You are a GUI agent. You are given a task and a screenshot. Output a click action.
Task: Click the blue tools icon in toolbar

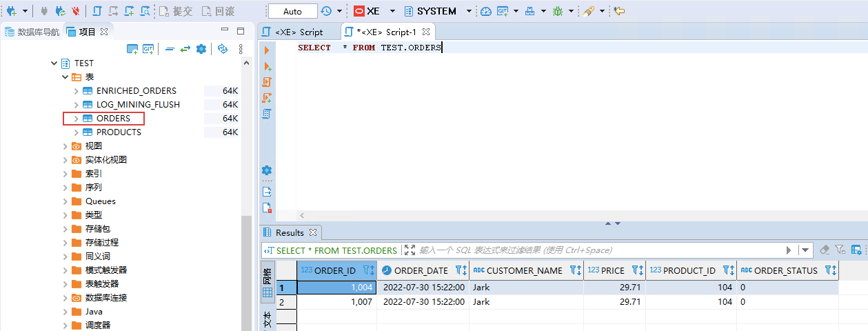click(529, 11)
